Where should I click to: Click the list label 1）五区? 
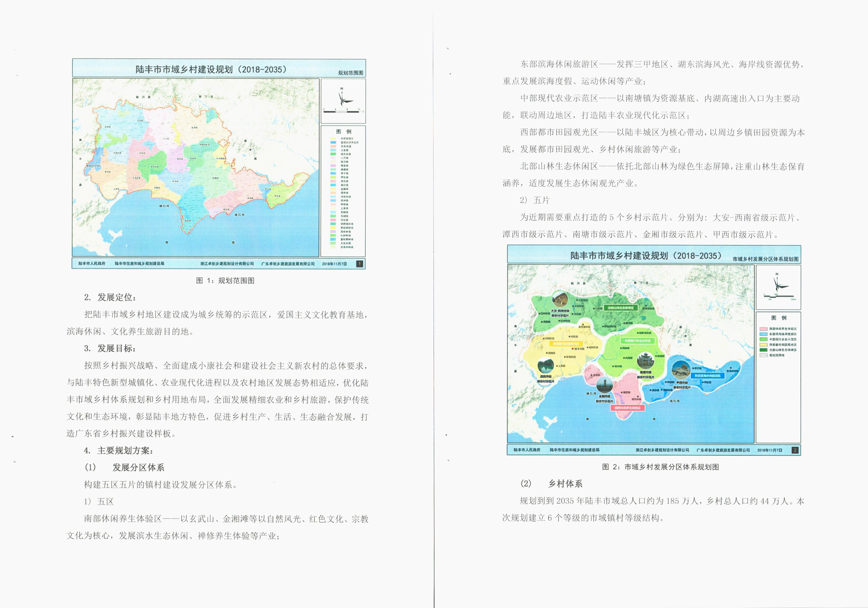[99, 502]
